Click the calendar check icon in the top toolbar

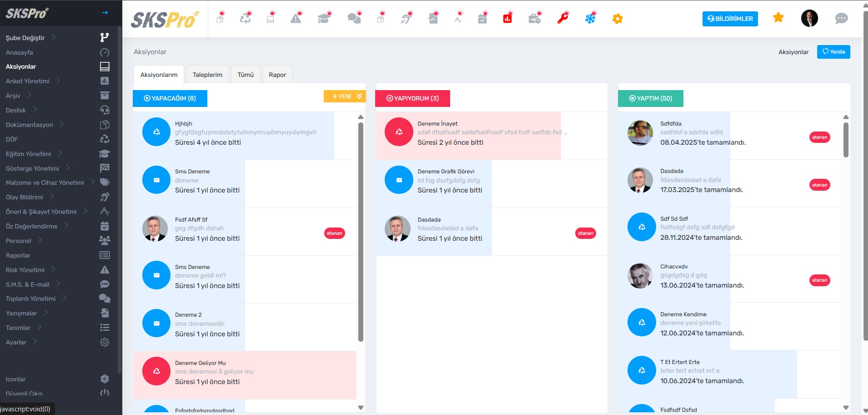482,19
